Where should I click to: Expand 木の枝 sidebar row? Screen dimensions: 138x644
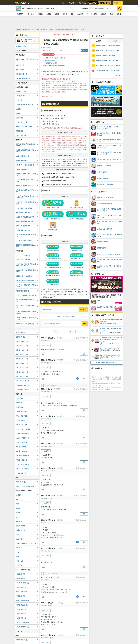tap(27, 495)
